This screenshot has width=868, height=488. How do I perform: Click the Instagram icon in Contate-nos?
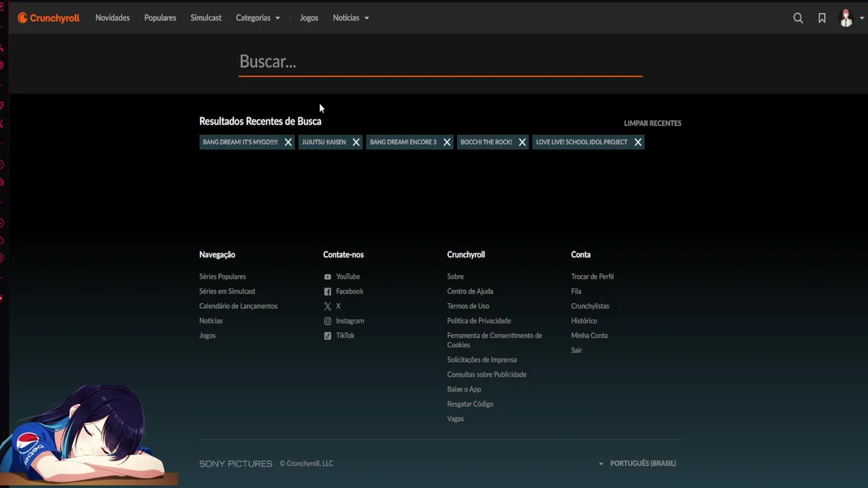[328, 321]
